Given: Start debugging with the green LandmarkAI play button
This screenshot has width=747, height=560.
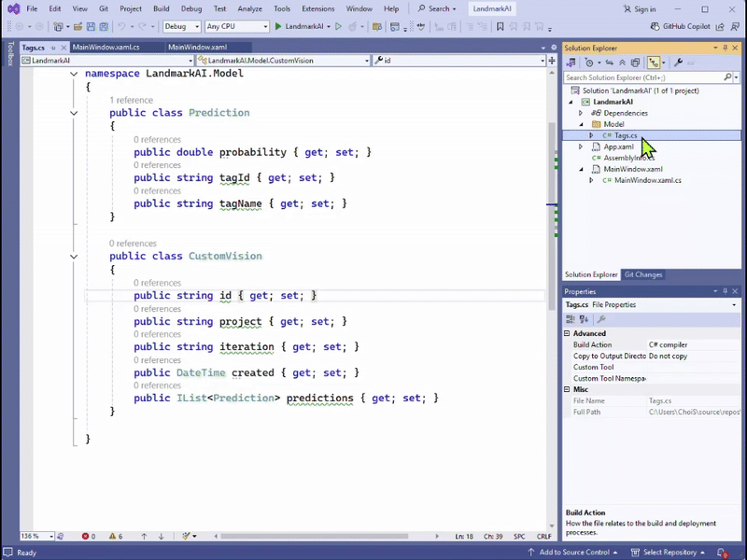Looking at the screenshot, I should point(278,27).
